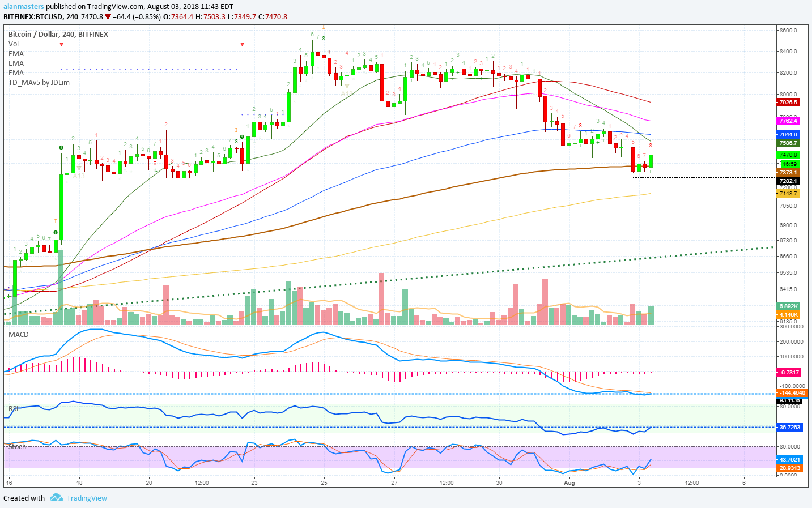This screenshot has height=508, width=812.
Task: Click the alanmasters author name
Action: pos(24,7)
